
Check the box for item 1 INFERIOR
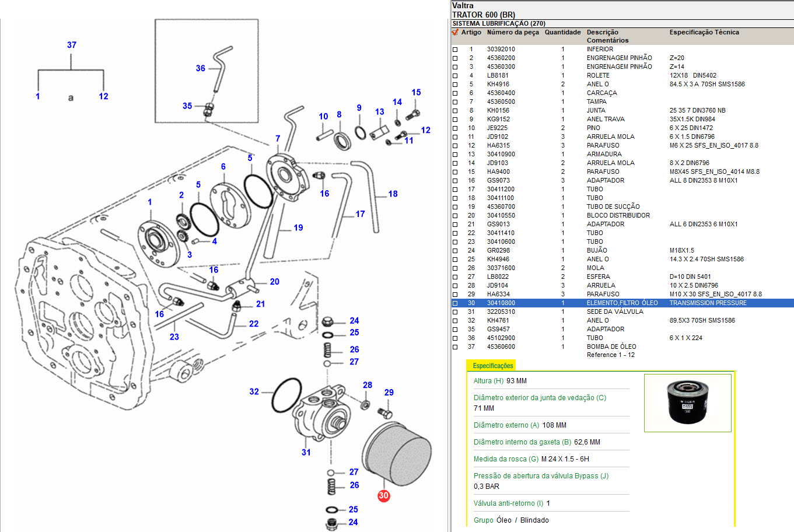(x=455, y=50)
